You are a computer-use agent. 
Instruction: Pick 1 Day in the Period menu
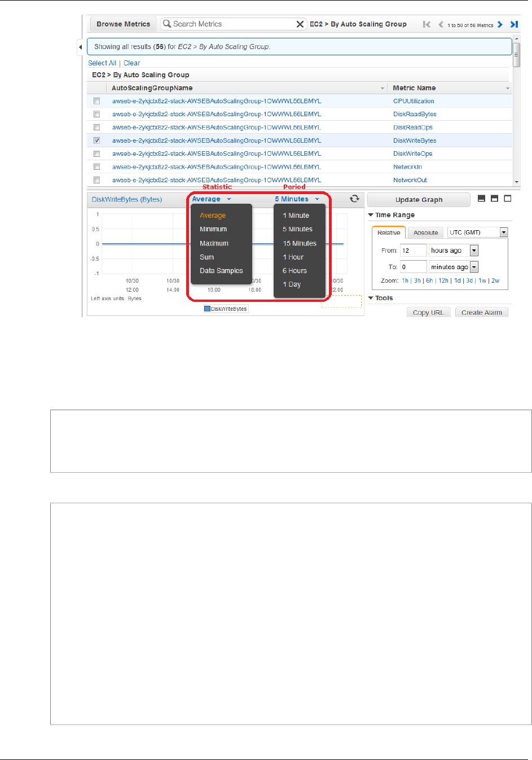click(292, 284)
